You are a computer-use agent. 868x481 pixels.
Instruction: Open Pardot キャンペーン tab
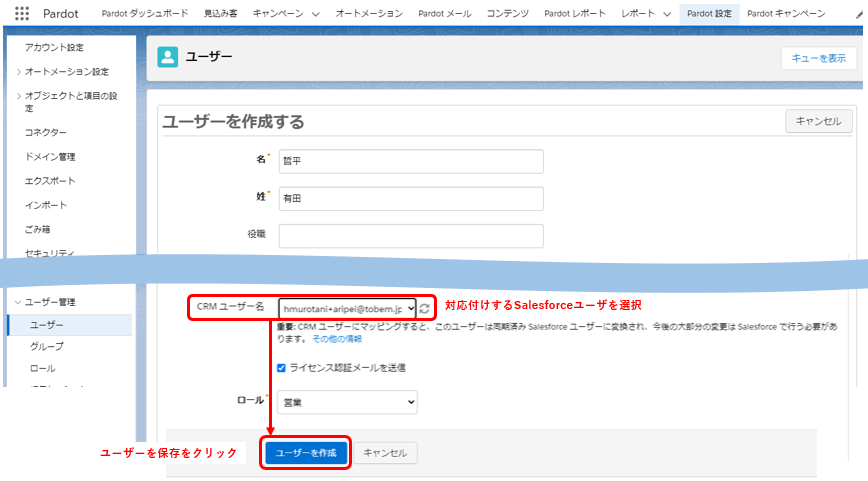click(x=786, y=13)
